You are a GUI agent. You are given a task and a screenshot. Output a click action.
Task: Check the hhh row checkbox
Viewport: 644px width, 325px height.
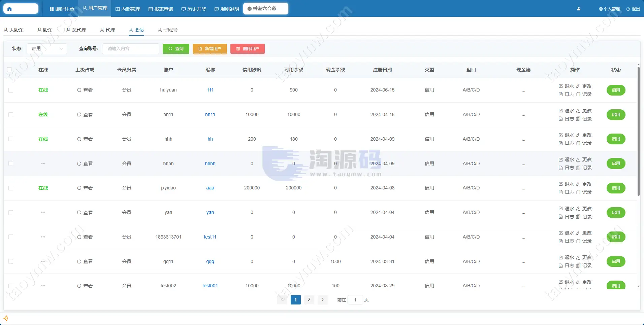click(11, 139)
